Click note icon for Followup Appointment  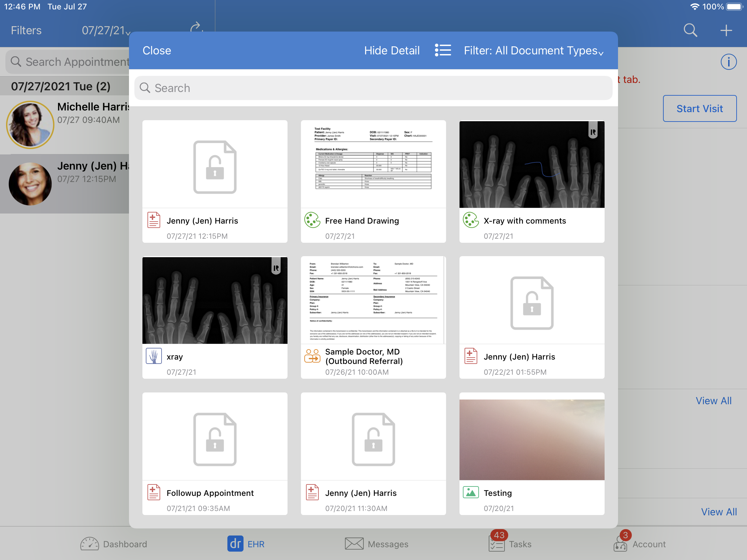tap(153, 492)
